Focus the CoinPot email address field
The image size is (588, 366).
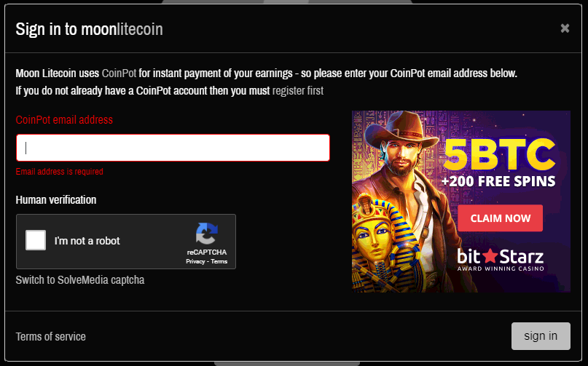pyautogui.click(x=173, y=148)
